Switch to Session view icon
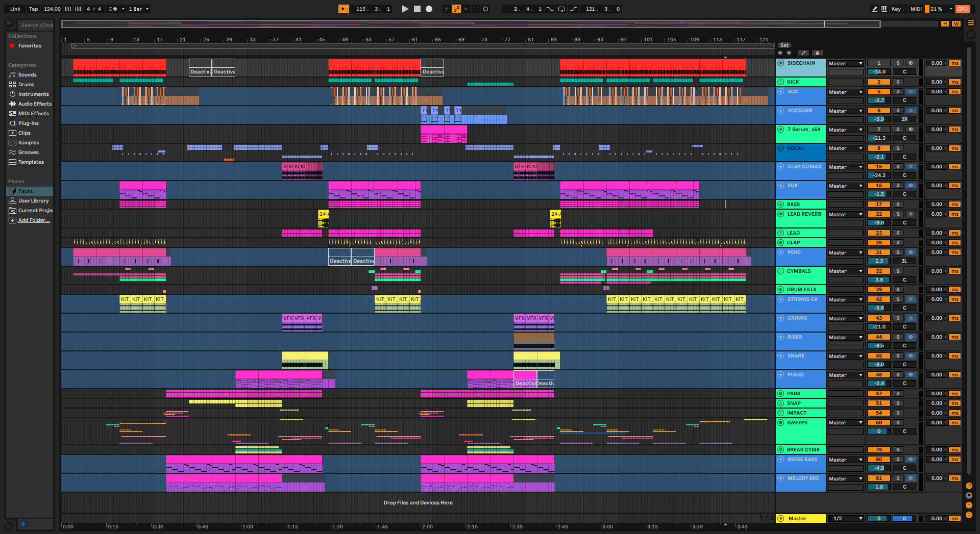Screen dimensions: 980x534 click(971, 34)
